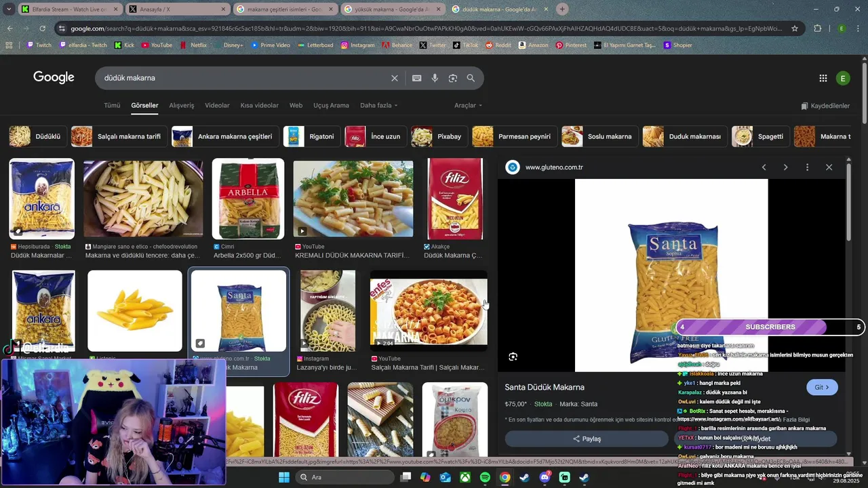The width and height of the screenshot is (868, 488).
Task: Open the Twitch bookmark
Action: click(x=39, y=45)
